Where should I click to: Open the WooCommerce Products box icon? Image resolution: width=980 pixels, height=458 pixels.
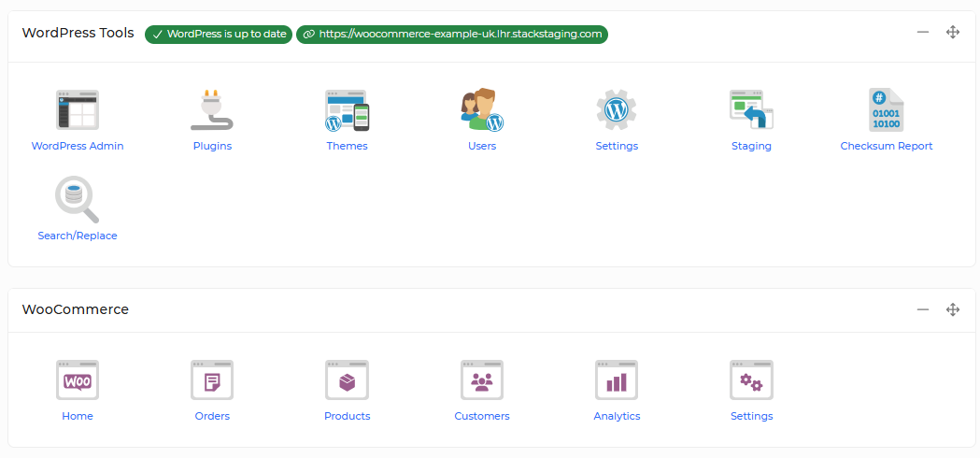pos(347,379)
